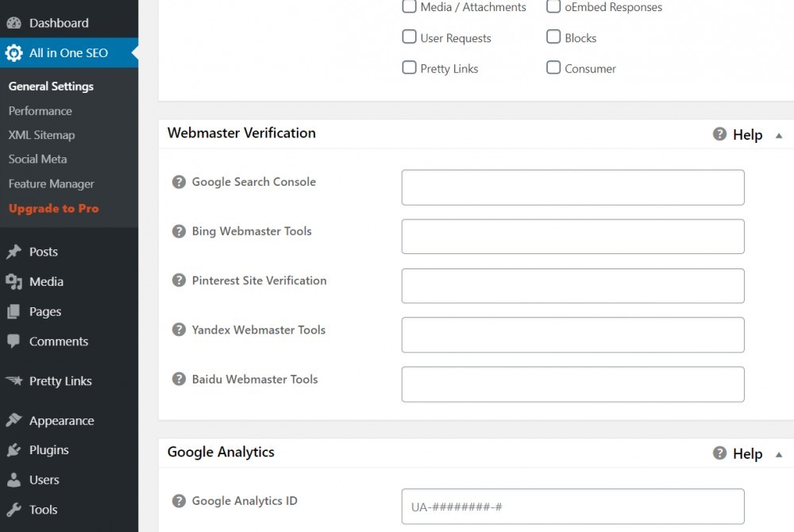The width and height of the screenshot is (794, 532).
Task: Click the Users person icon
Action: [14, 480]
